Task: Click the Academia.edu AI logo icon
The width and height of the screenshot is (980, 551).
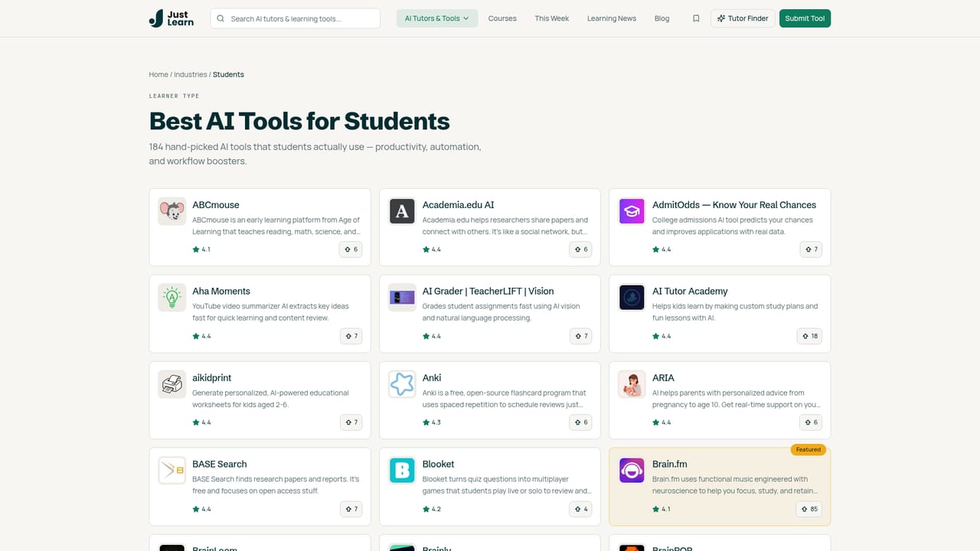Action: coord(402,211)
